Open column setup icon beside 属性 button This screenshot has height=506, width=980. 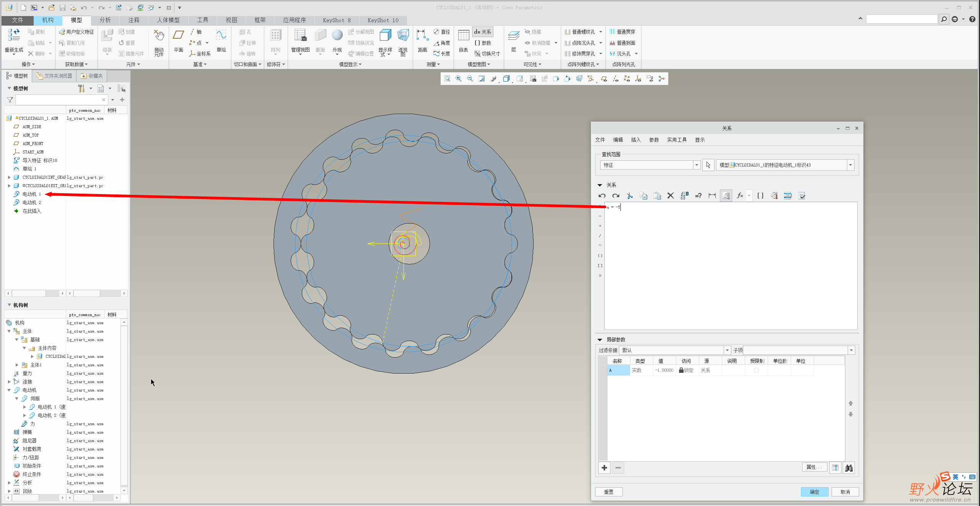[x=835, y=468]
